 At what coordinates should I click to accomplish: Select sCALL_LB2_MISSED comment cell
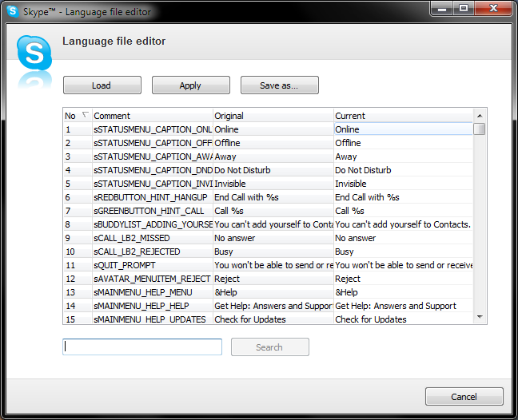[x=153, y=238]
